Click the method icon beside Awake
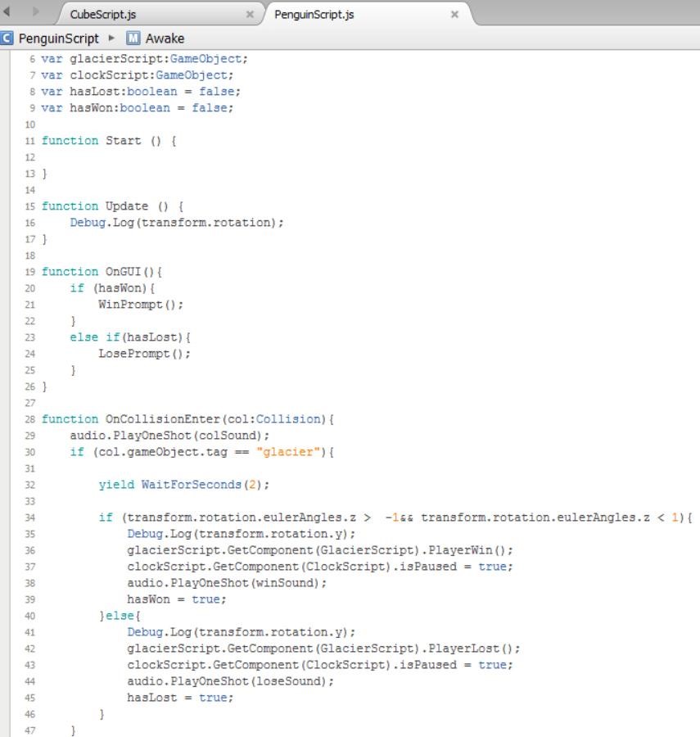Image resolution: width=700 pixels, height=737 pixels. 133,38
